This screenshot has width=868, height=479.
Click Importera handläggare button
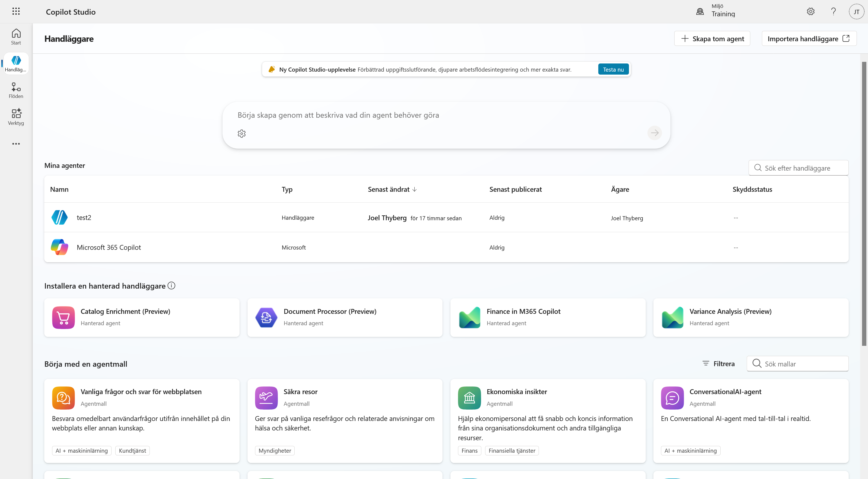pyautogui.click(x=809, y=39)
